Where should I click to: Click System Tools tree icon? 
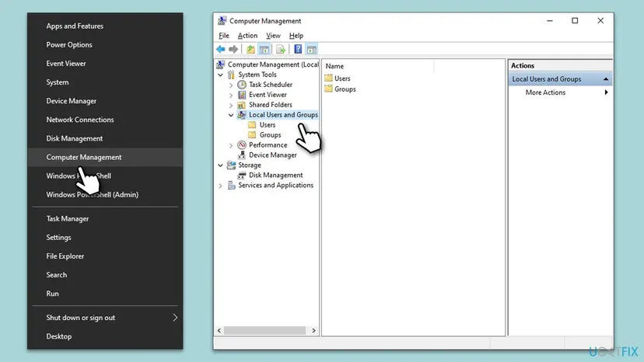click(231, 75)
